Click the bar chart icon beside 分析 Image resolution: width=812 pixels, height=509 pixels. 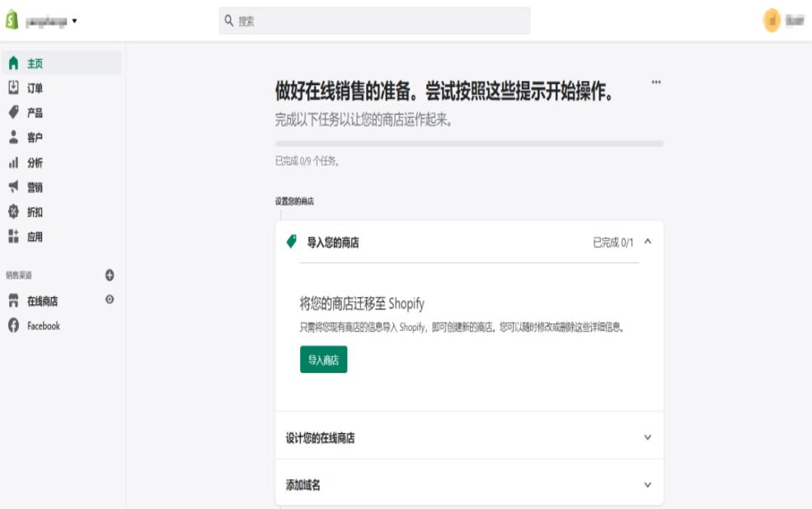pyautogui.click(x=13, y=163)
